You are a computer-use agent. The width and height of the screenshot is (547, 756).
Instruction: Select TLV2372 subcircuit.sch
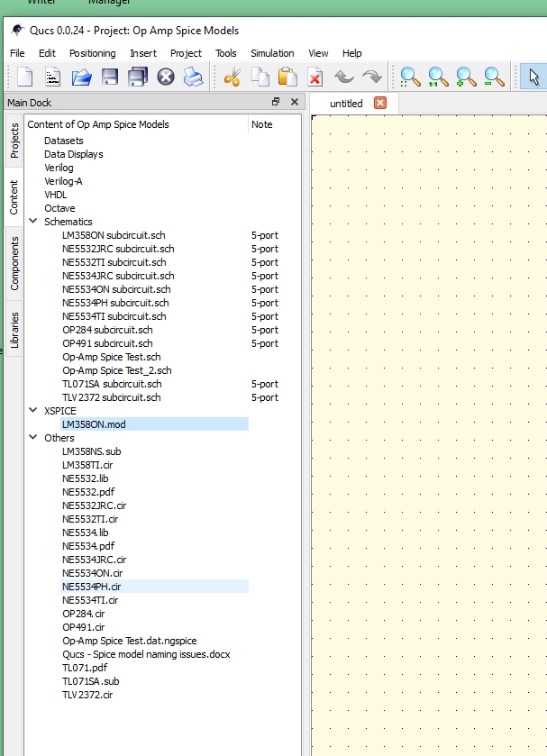112,396
